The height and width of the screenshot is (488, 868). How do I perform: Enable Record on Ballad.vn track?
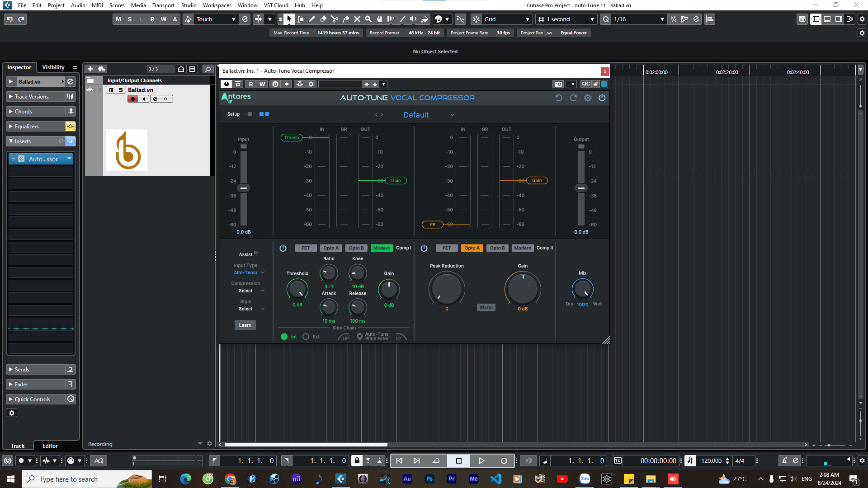[132, 99]
